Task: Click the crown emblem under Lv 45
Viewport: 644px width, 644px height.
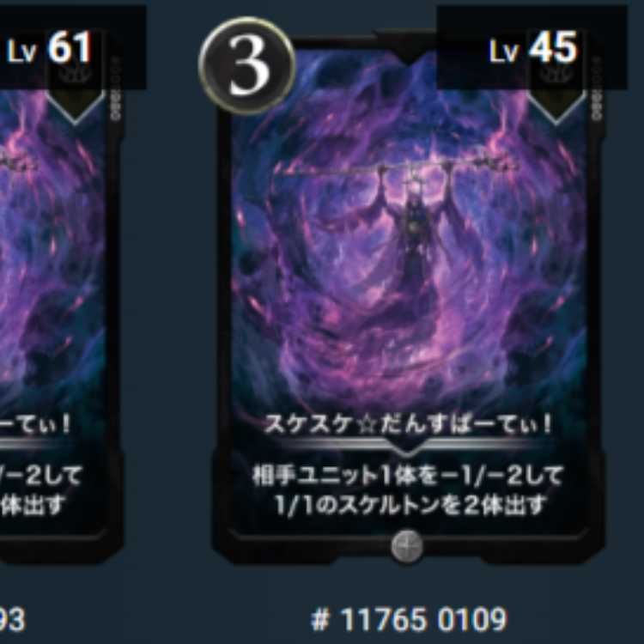Action: tap(557, 75)
